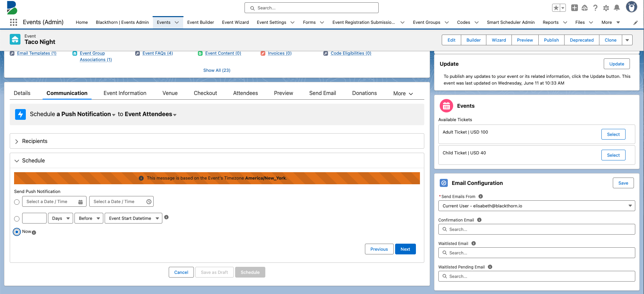Open the Favorites star icon

556,8
